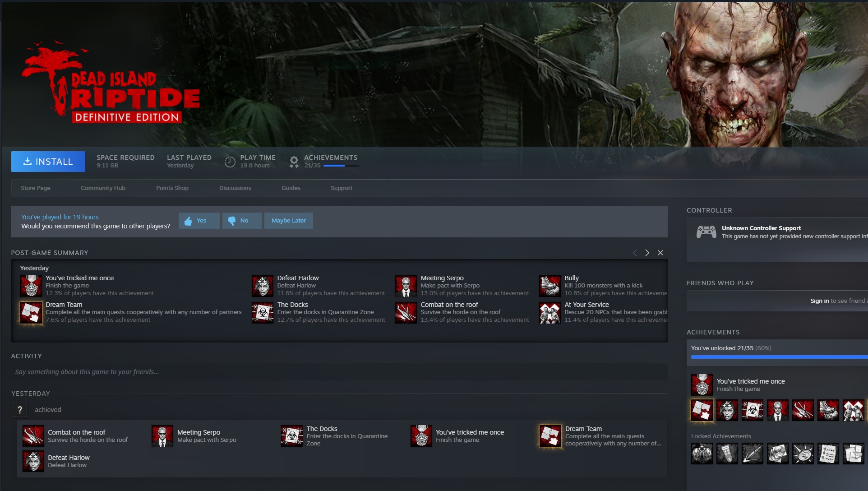
Task: Click third locked achievement icon in the sidebar
Action: pos(753,454)
